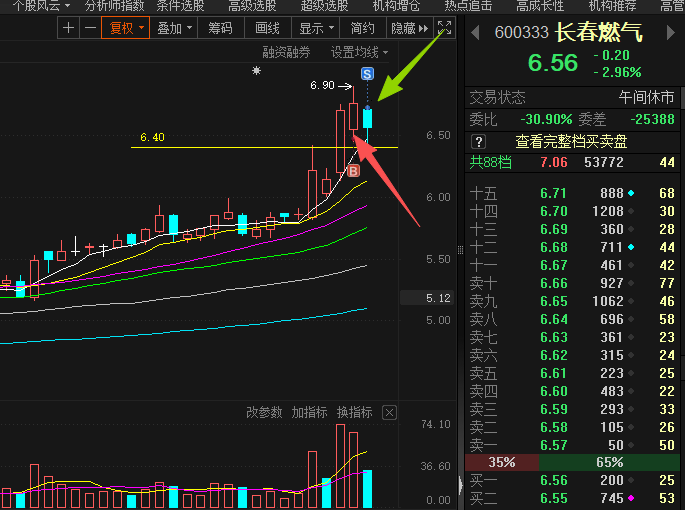The width and height of the screenshot is (685, 510).
Task: Click the 共88档 depth summary
Action: pyautogui.click(x=490, y=162)
